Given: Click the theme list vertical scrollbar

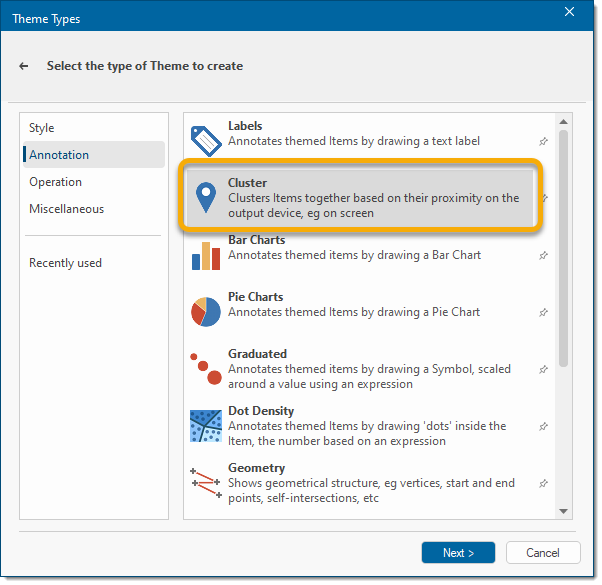Looking at the screenshot, I should [x=563, y=250].
